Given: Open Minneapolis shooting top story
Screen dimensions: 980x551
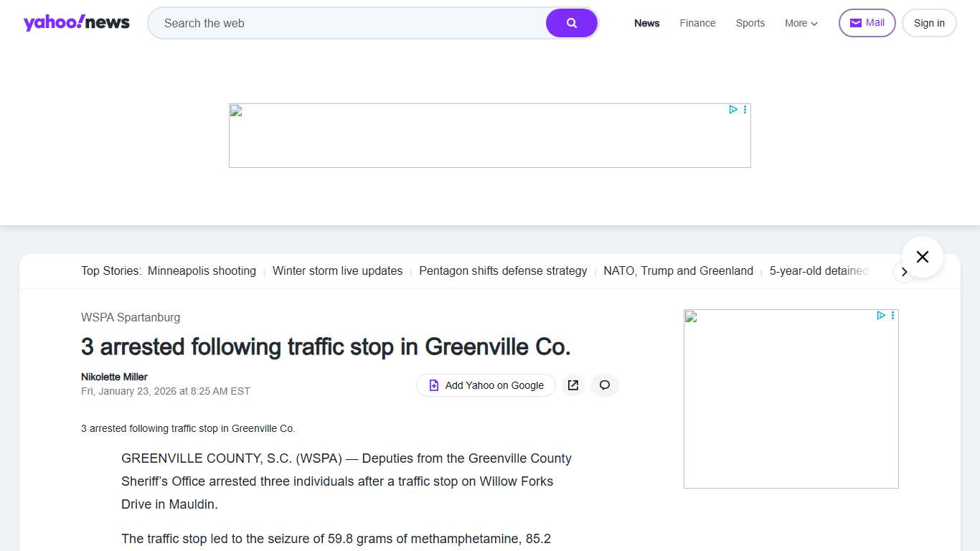Looking at the screenshot, I should pos(202,270).
